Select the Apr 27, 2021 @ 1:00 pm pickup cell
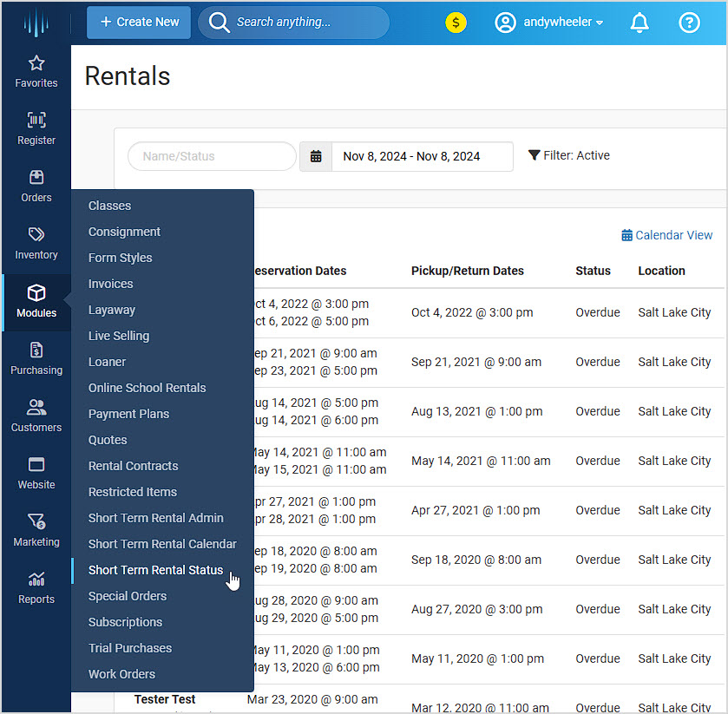728x714 pixels. pos(475,510)
